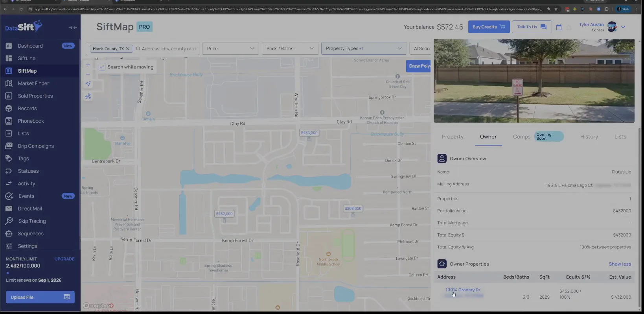Switch to the Lists tab
This screenshot has height=314, width=644.
(620, 137)
